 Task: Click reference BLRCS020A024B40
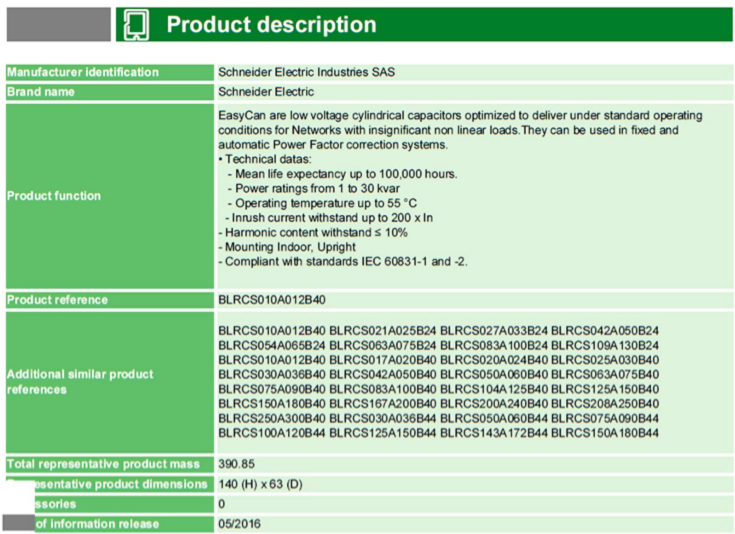(x=494, y=360)
